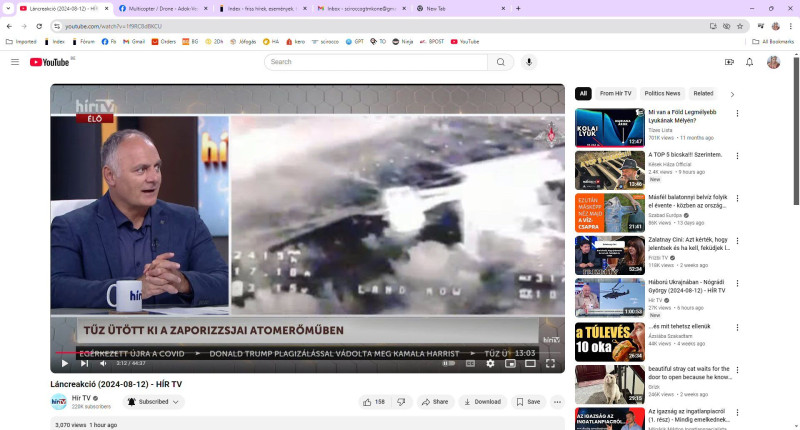The height and width of the screenshot is (430, 800).
Task: View site information icon in the address bar
Action: click(x=57, y=26)
